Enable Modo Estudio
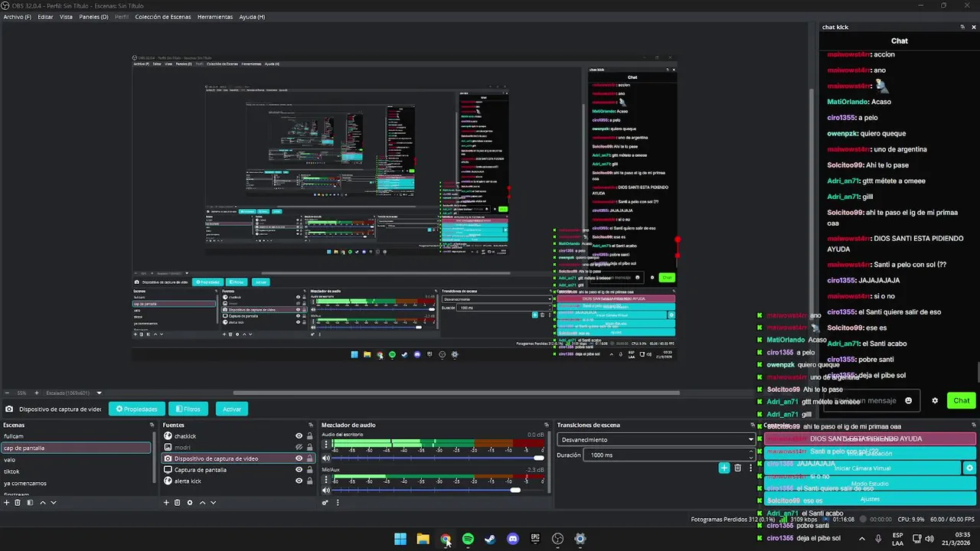Viewport: 980px width, 551px height. (x=870, y=484)
